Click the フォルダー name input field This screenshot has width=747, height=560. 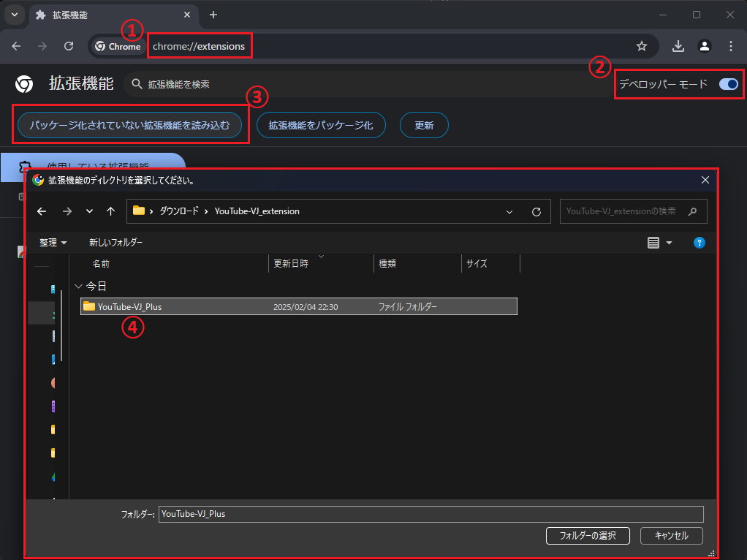click(x=431, y=514)
